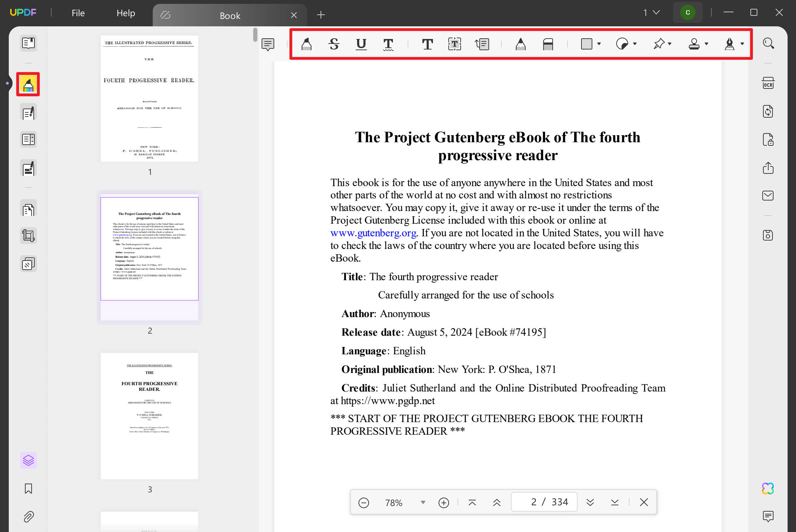
Task: Select the Text Box tool
Action: (455, 44)
